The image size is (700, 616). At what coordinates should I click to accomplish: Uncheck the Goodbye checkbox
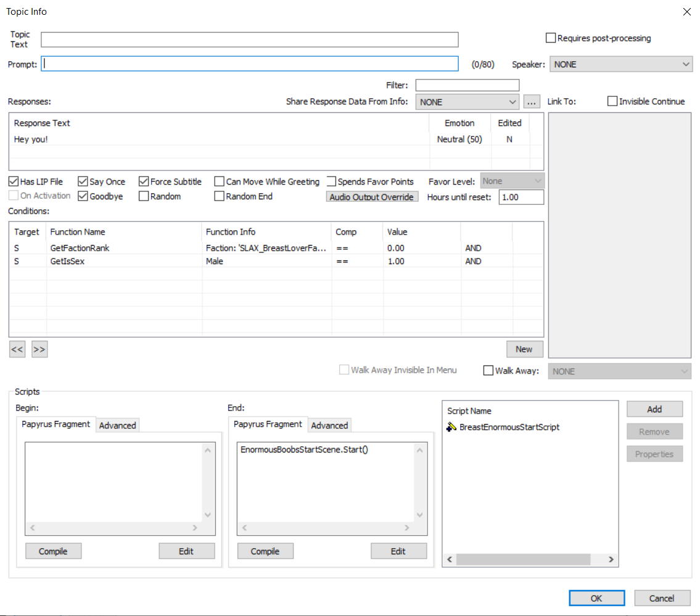pos(83,196)
